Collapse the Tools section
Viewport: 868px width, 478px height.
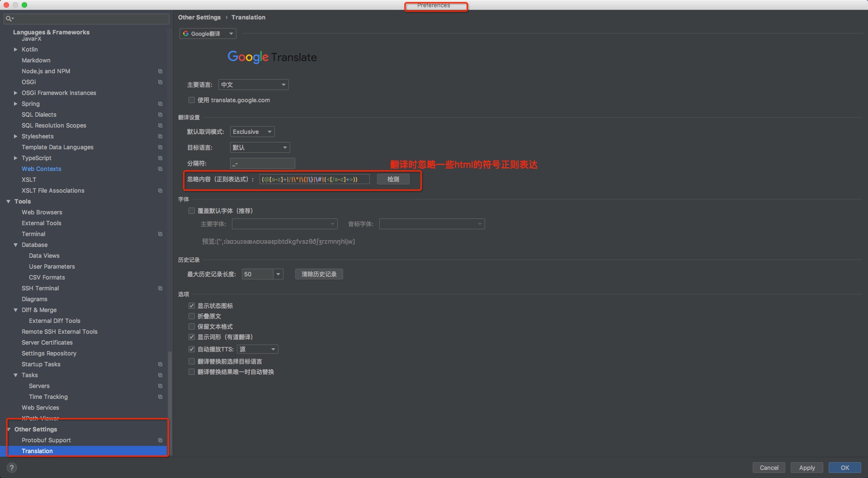point(8,202)
